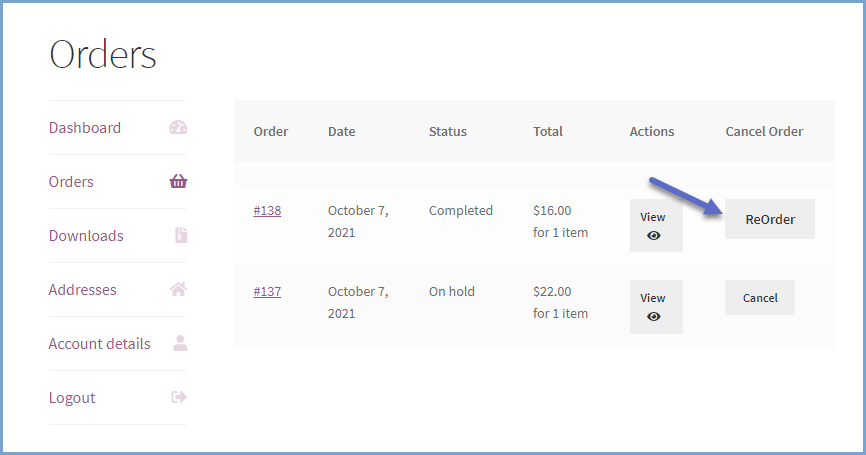Screen dimensions: 866x455
Task: Open Account details link
Action: pos(99,343)
